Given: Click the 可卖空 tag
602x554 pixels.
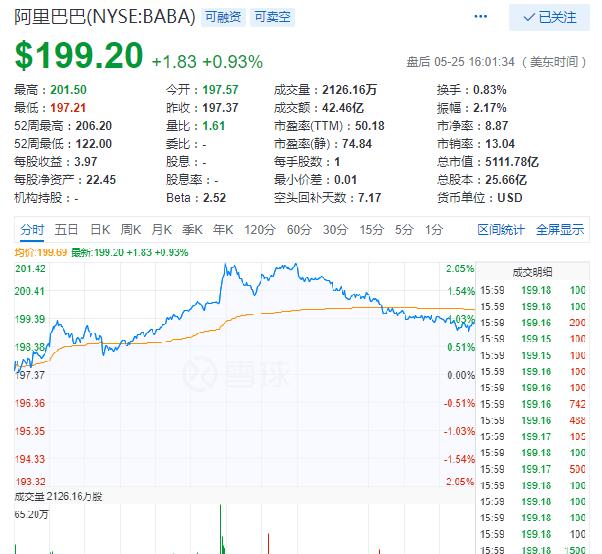Looking at the screenshot, I should coord(272,17).
